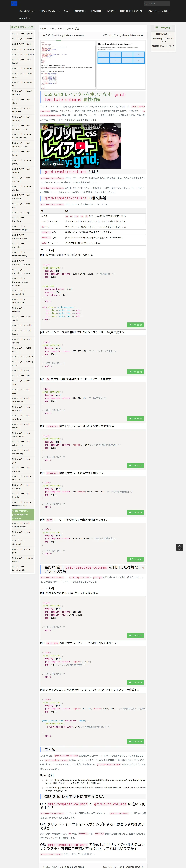Viewport: 186px width, 868px height.
Task: Open Watch on YouTube logo link
Action: (52, 164)
